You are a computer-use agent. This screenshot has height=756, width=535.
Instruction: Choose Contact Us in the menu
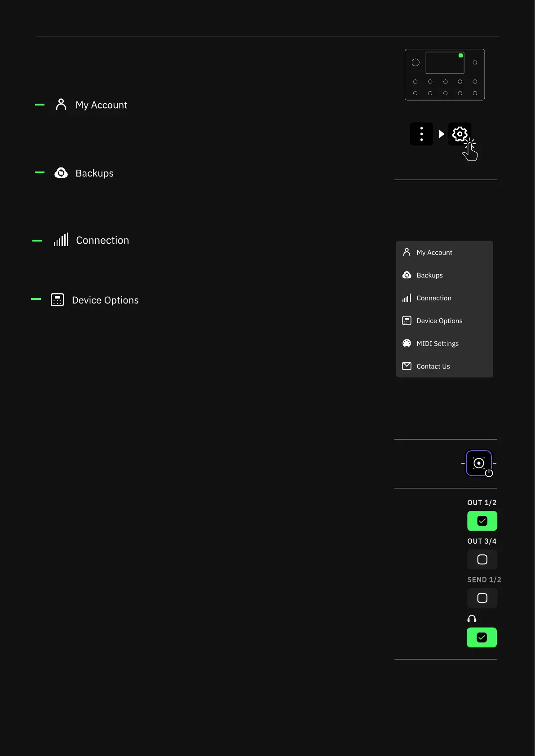point(433,366)
